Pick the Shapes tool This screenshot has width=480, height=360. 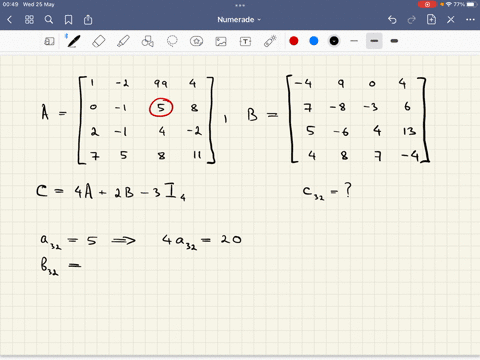coord(147,41)
